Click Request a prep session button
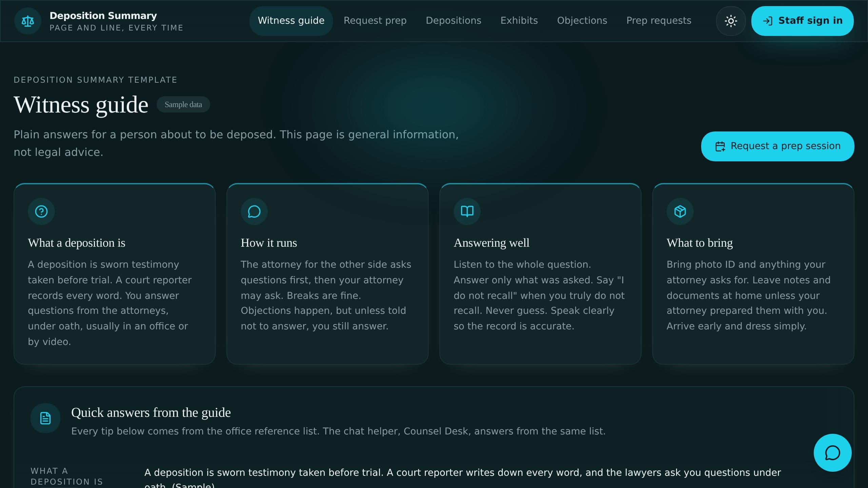This screenshot has width=868, height=488. click(x=777, y=146)
